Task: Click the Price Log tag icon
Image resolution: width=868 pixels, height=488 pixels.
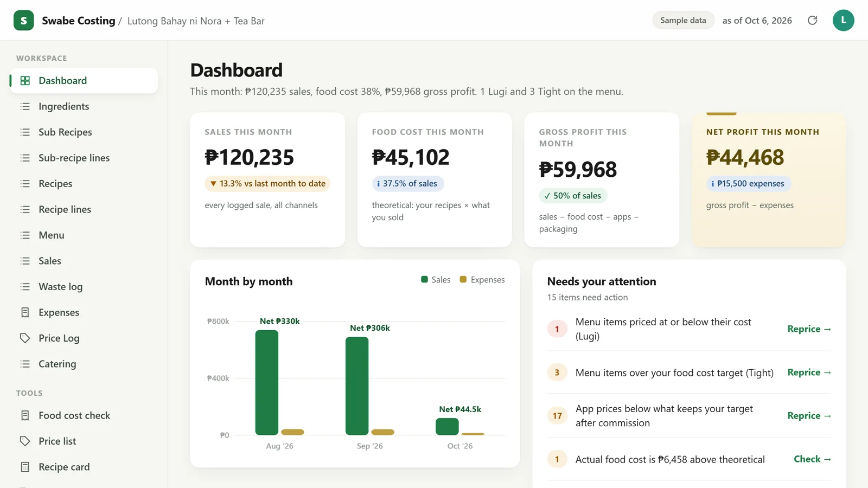Action: [x=25, y=338]
